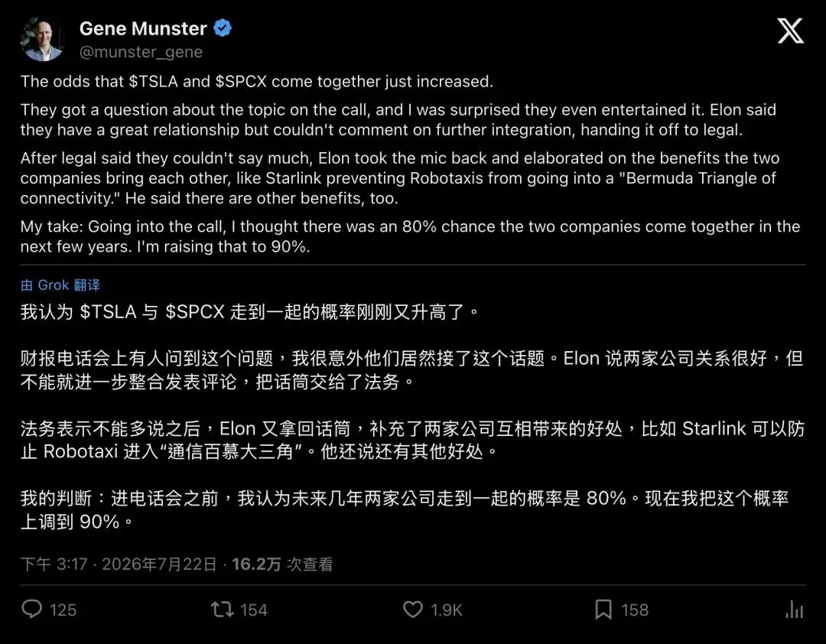Click the $TSLA cashtag in English text
Image resolution: width=826 pixels, height=644 pixels.
click(153, 81)
